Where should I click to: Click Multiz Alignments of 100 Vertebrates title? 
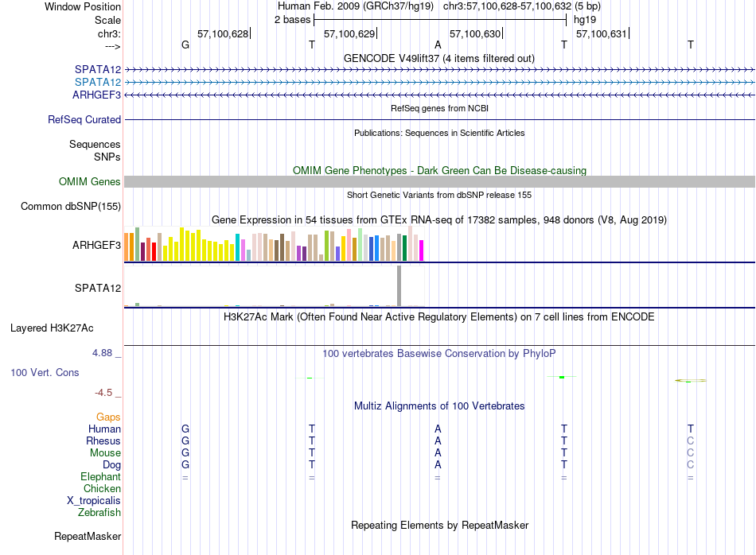coord(439,406)
